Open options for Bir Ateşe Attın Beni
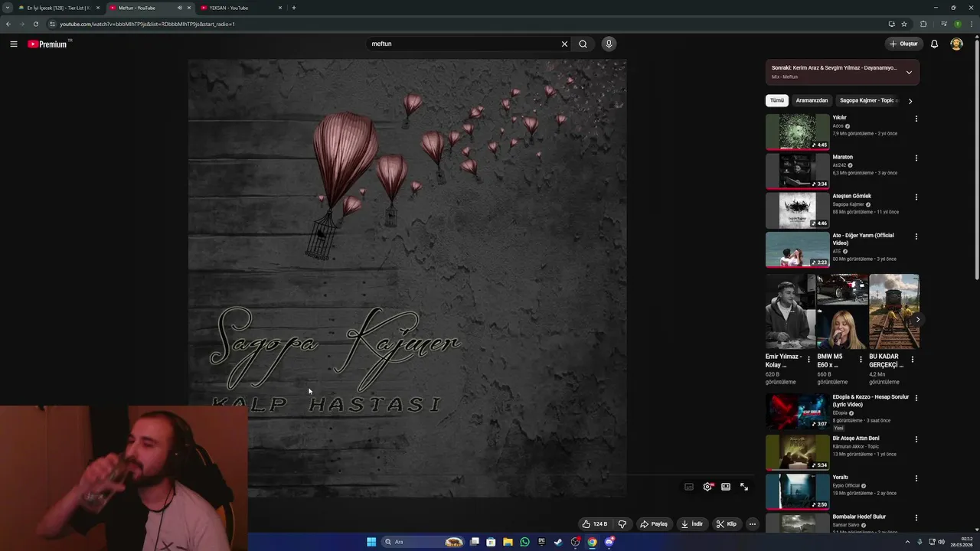 pyautogui.click(x=916, y=439)
